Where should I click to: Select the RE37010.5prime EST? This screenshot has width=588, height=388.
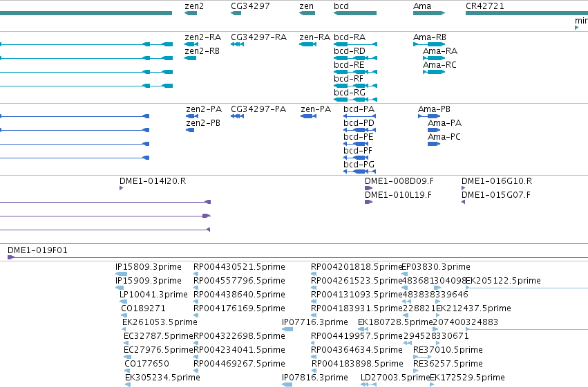pos(422,357)
